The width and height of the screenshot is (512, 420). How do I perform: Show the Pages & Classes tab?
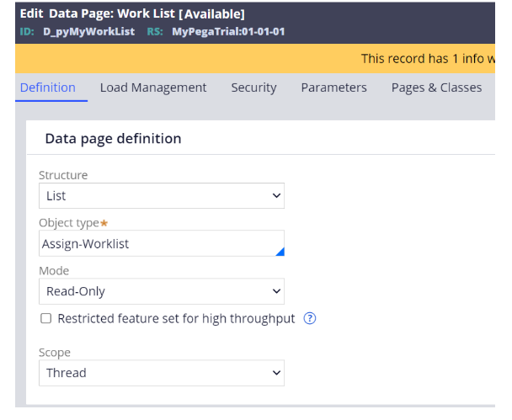tap(436, 88)
